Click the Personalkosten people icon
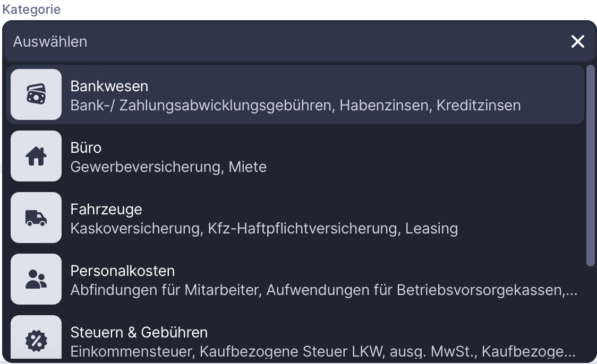 [x=36, y=279]
